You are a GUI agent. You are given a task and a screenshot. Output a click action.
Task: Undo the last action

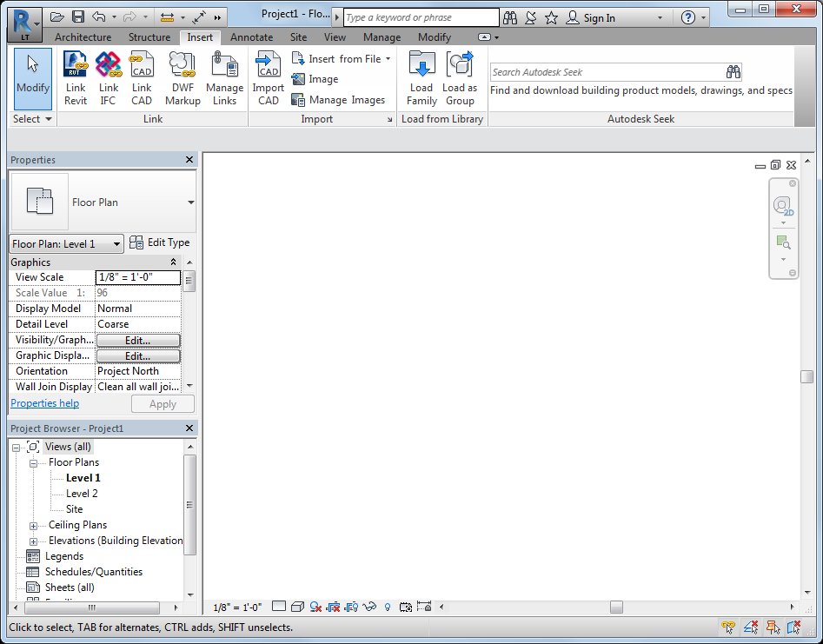click(x=99, y=17)
